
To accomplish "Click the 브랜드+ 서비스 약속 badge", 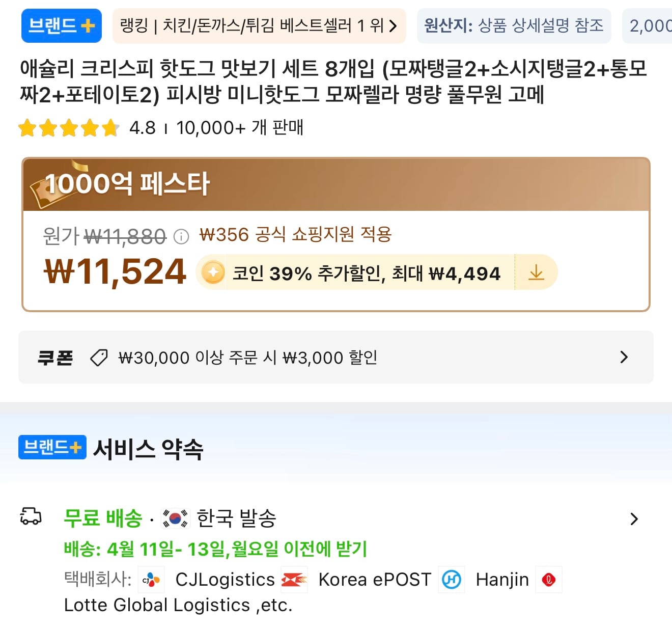I will [x=52, y=447].
